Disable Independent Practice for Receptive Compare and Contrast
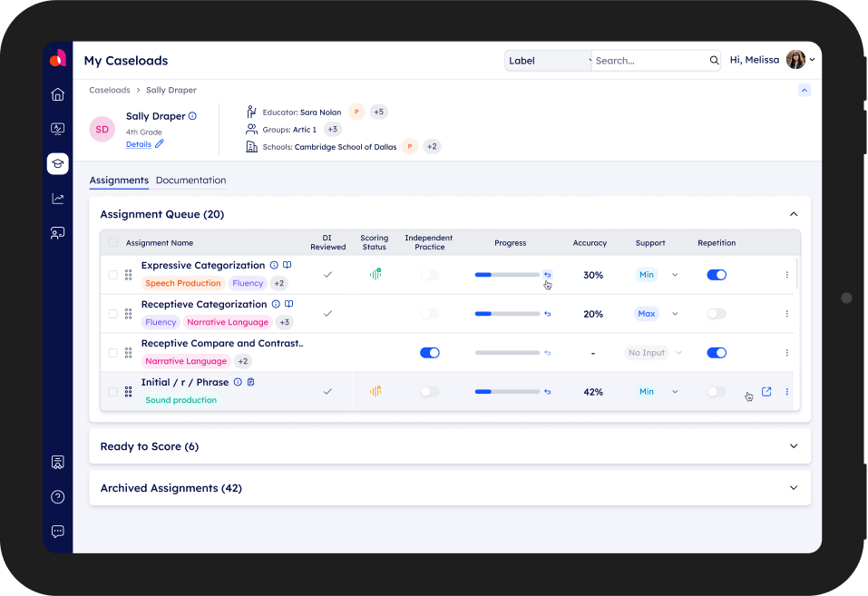Viewport: 868px width, 596px height. click(430, 353)
